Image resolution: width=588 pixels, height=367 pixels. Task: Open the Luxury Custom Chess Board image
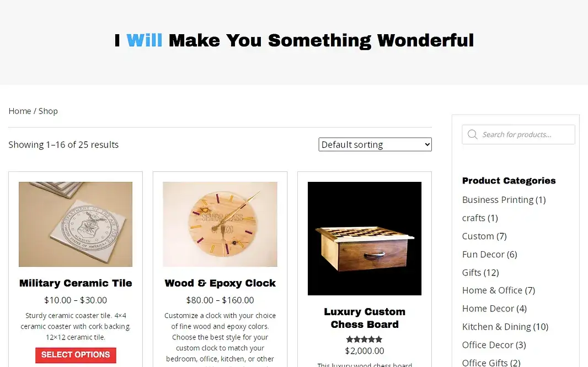(365, 239)
